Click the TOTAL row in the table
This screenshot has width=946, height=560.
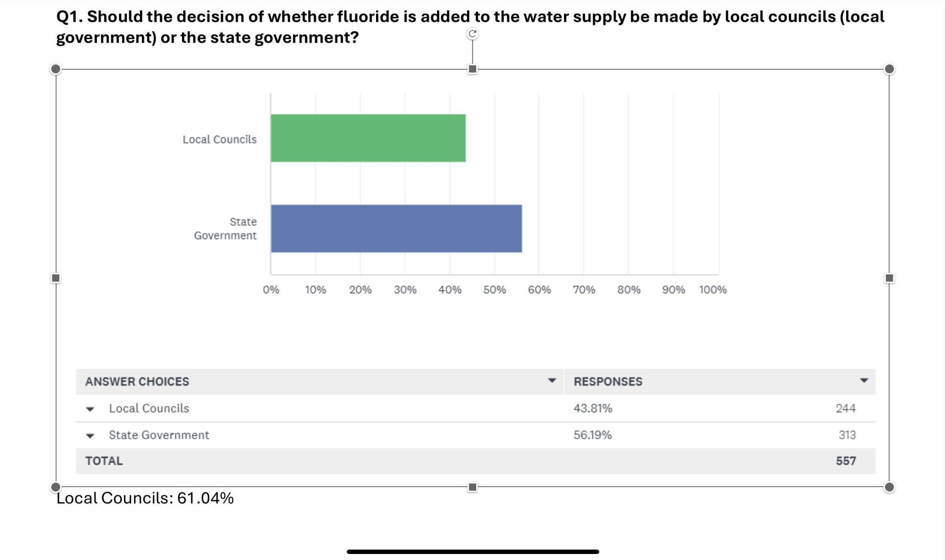(x=475, y=461)
